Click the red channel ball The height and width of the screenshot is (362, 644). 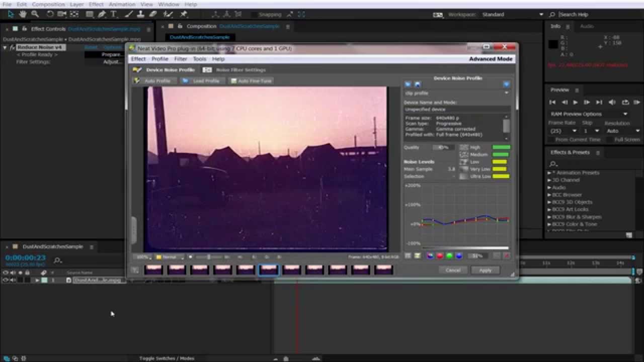click(x=440, y=256)
